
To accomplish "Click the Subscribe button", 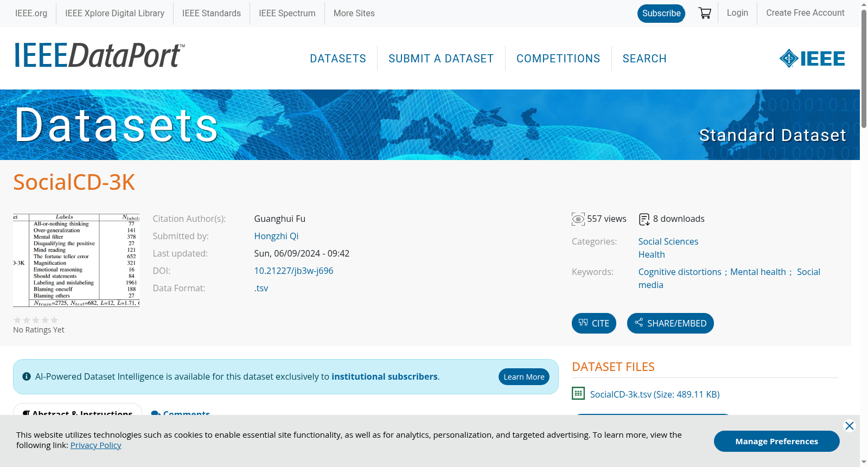I will point(661,14).
